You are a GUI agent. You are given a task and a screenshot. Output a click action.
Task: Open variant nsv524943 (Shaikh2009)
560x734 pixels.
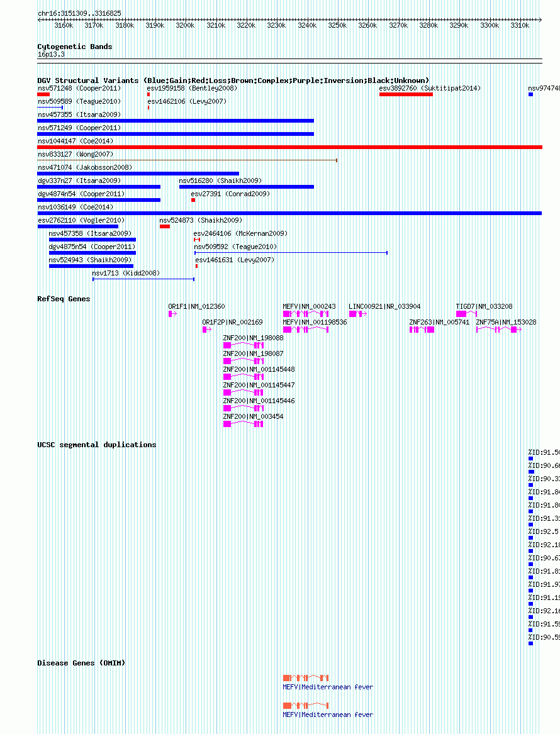pyautogui.click(x=90, y=259)
